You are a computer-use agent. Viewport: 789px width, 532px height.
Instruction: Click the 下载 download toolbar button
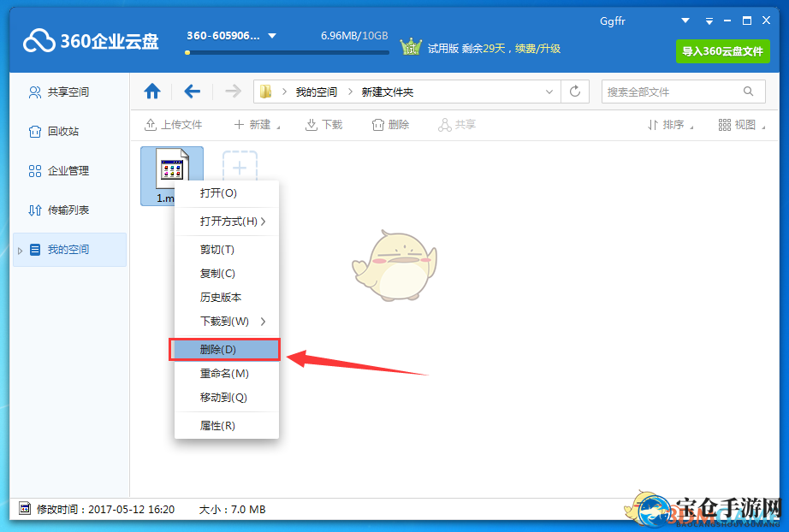(323, 125)
